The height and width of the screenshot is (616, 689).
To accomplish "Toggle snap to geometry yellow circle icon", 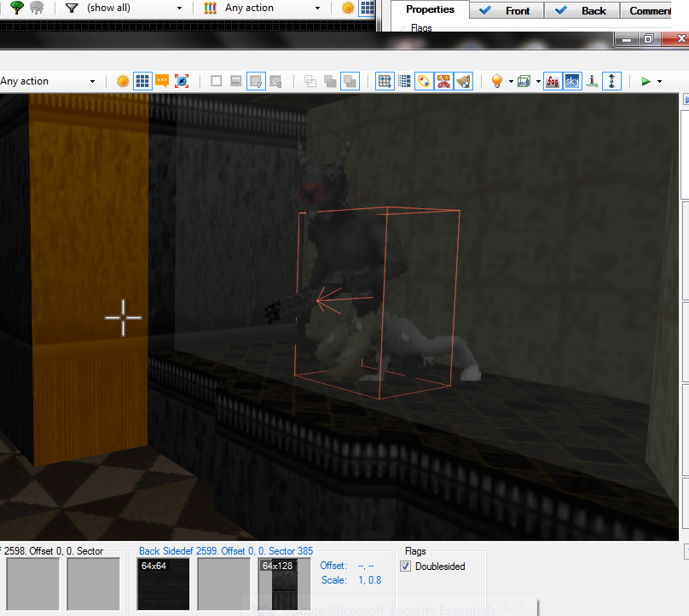I will [x=424, y=81].
